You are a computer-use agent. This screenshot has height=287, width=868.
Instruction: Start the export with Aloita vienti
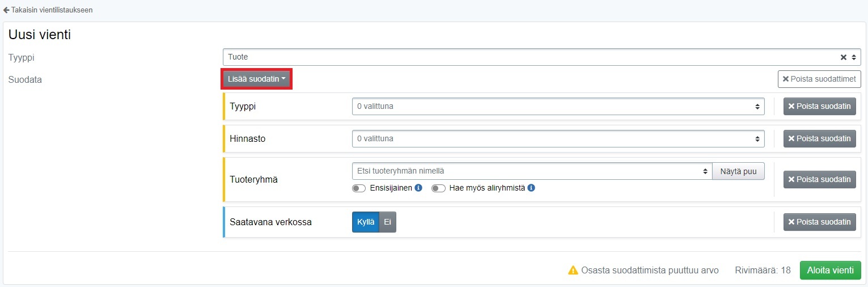tap(830, 271)
